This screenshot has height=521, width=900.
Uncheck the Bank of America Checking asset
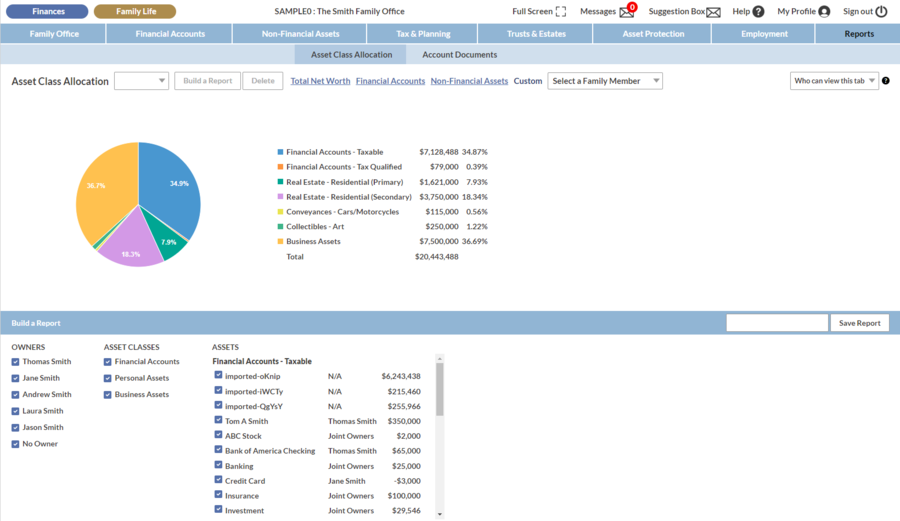[x=218, y=450]
